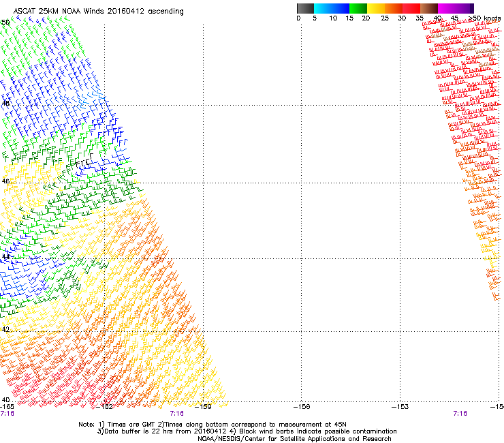
Task: Click the cyan 5-10 knots legend segment
Action: [x=323, y=8]
